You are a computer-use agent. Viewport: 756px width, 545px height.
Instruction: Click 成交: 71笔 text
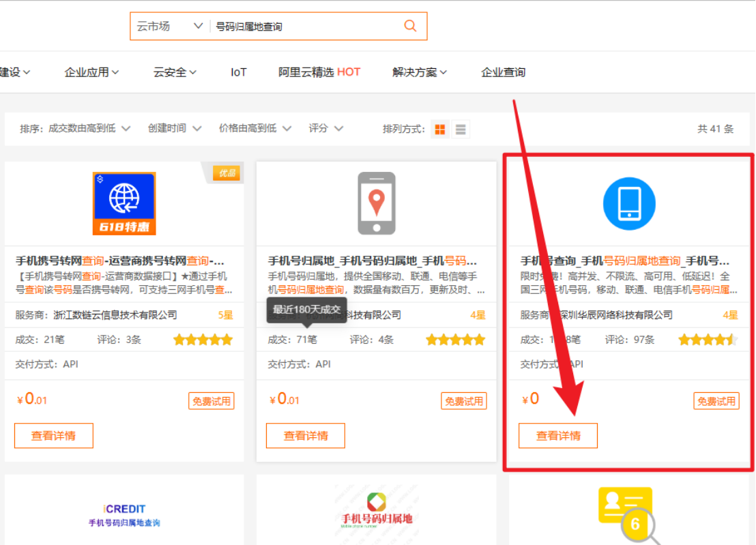click(x=293, y=340)
